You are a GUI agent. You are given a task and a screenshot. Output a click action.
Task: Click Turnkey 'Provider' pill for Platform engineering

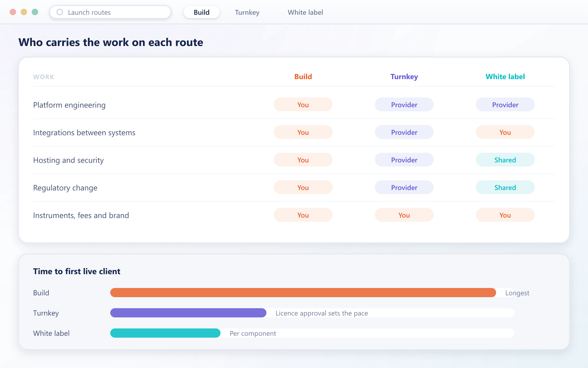tap(404, 105)
